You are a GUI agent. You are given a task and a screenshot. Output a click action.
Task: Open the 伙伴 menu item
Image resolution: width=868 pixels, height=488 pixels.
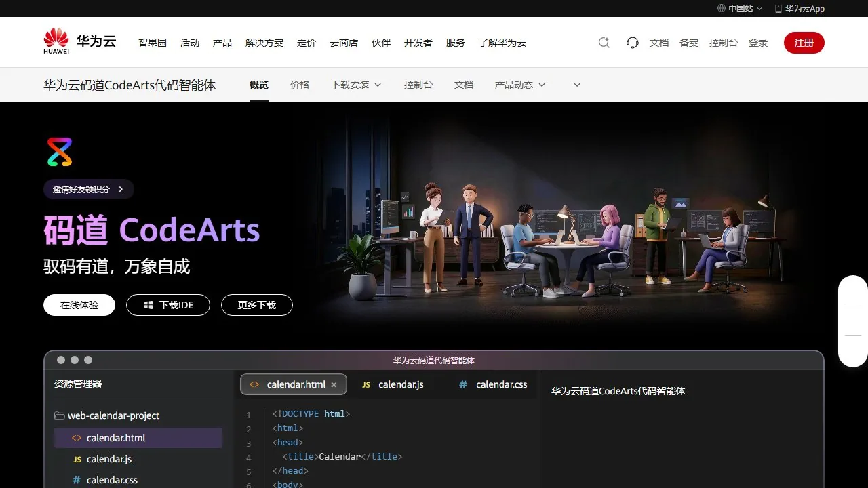click(x=381, y=43)
